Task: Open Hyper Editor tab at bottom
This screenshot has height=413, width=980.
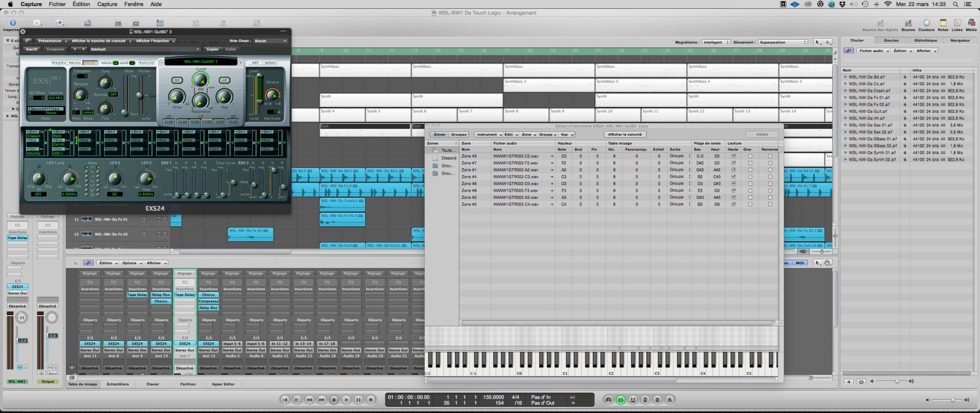Action: (223, 384)
